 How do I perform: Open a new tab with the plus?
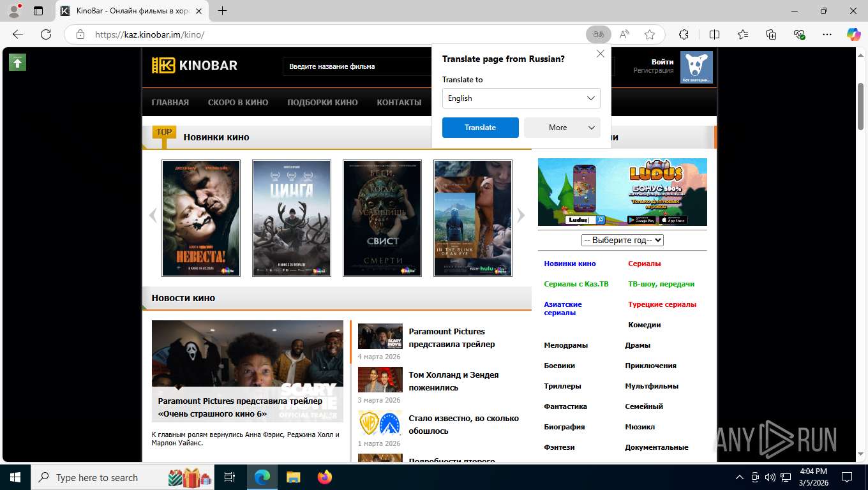click(222, 11)
